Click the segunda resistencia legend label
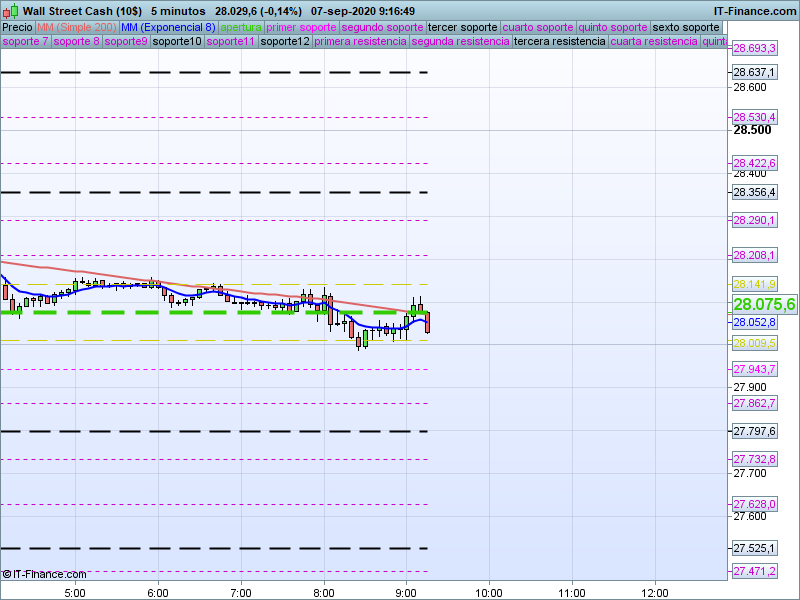This screenshot has width=800, height=600. click(460, 41)
